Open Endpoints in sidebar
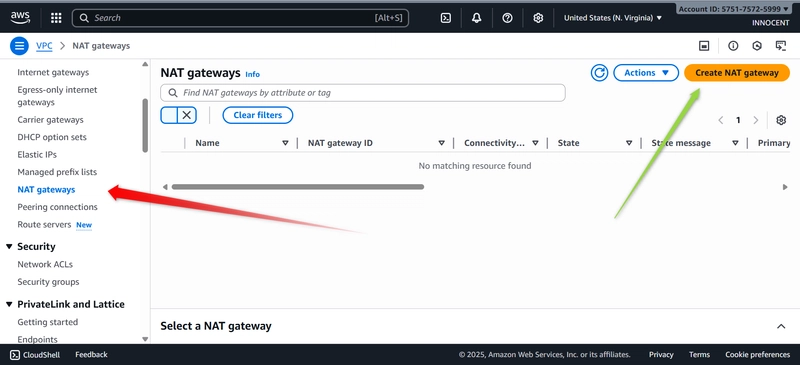This screenshot has width=800, height=365. tap(38, 339)
